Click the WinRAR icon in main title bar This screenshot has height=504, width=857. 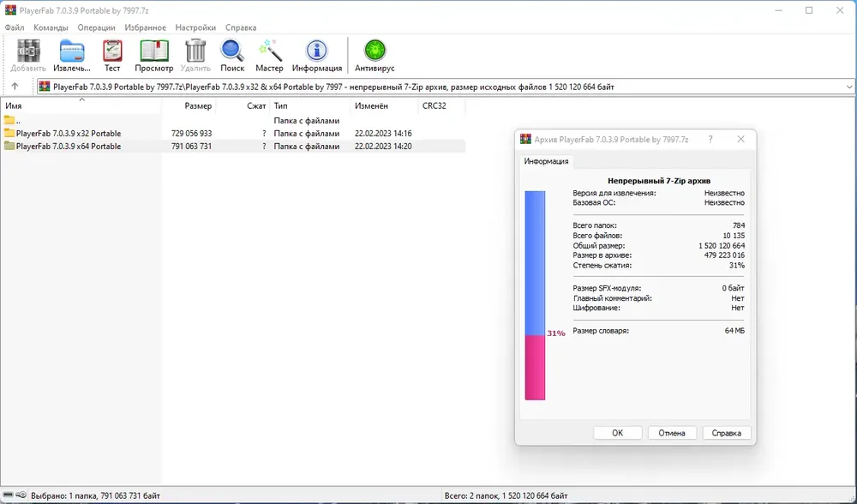[x=9, y=10]
